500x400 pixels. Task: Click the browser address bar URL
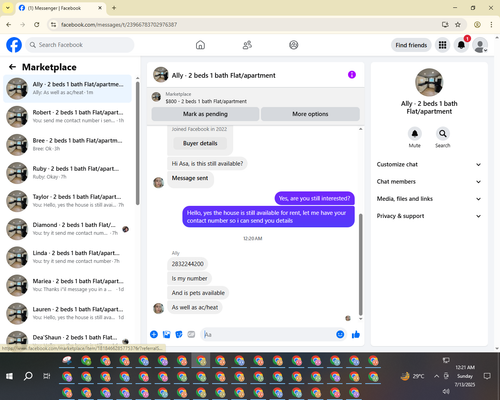[119, 25]
